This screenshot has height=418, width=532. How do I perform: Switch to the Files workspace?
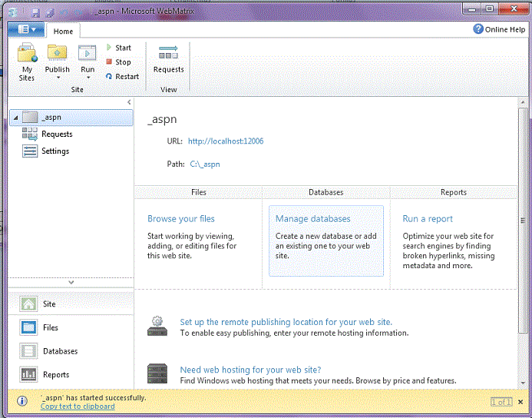click(71, 327)
